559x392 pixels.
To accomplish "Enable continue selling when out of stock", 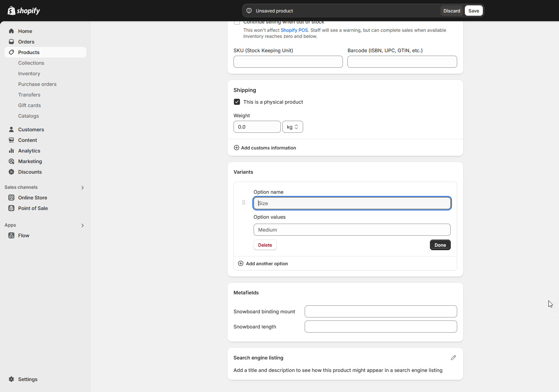I will [x=237, y=23].
